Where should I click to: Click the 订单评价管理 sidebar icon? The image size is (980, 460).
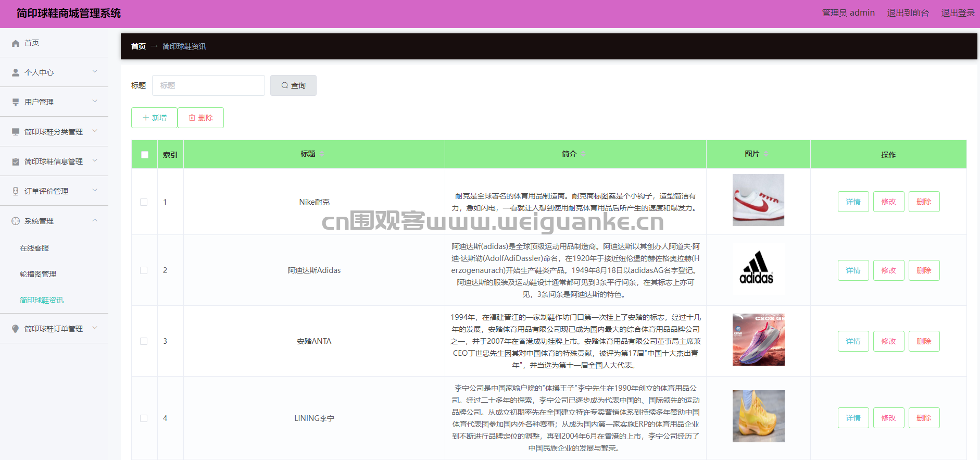[x=16, y=192]
